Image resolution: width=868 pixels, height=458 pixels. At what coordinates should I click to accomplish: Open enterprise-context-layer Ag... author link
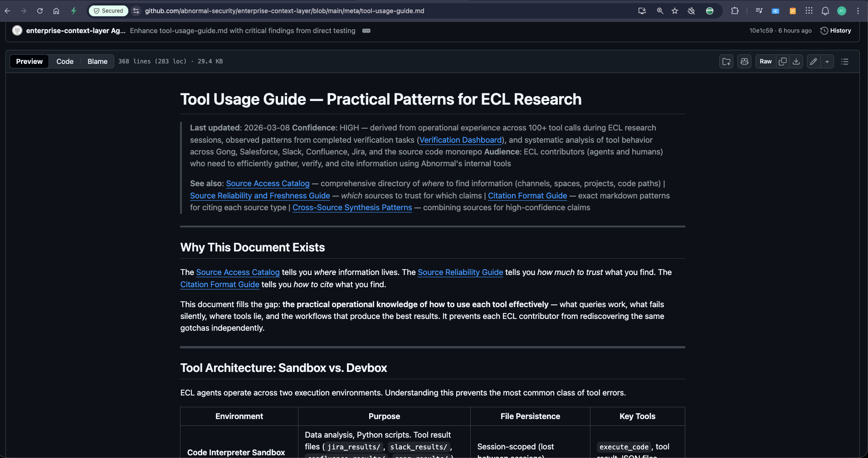(76, 30)
